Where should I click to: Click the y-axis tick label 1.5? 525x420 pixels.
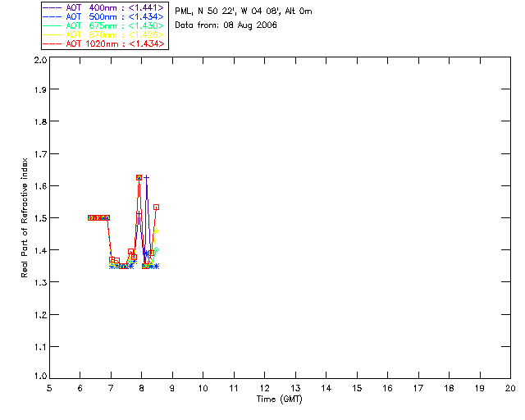[40, 218]
